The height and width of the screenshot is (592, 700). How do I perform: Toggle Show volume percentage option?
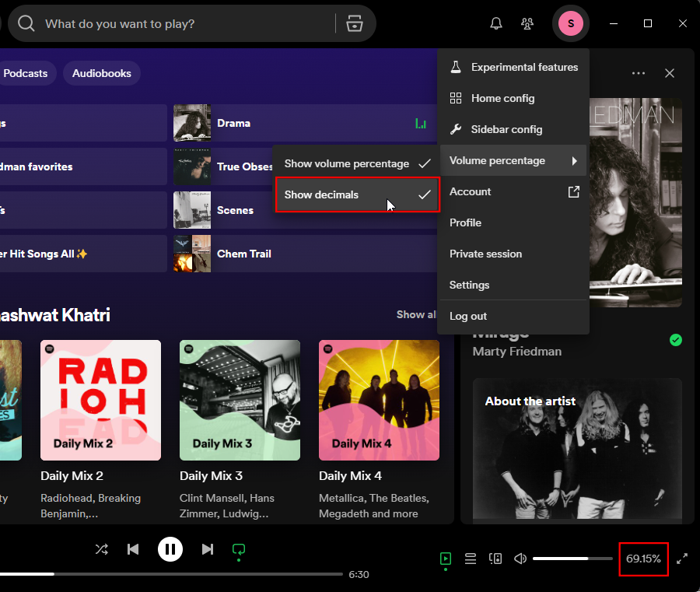357,163
